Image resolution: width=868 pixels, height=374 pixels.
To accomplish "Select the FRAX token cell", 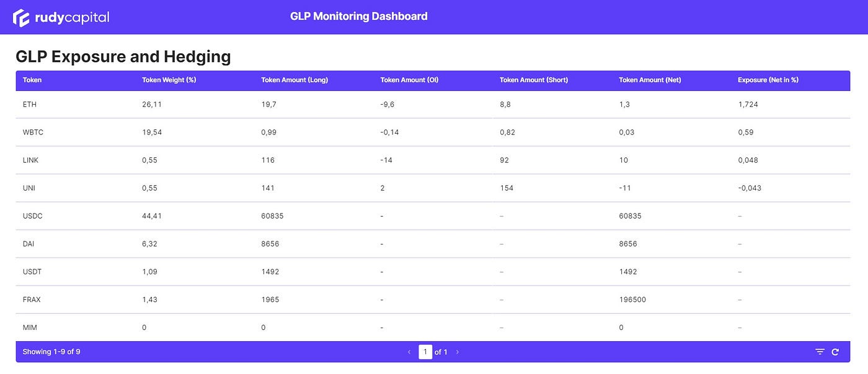I will (x=32, y=300).
